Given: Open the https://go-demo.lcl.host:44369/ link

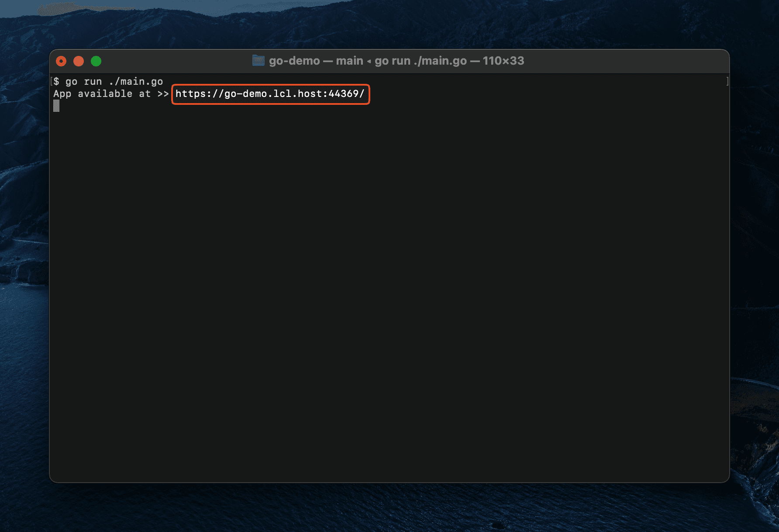Looking at the screenshot, I should pyautogui.click(x=270, y=94).
